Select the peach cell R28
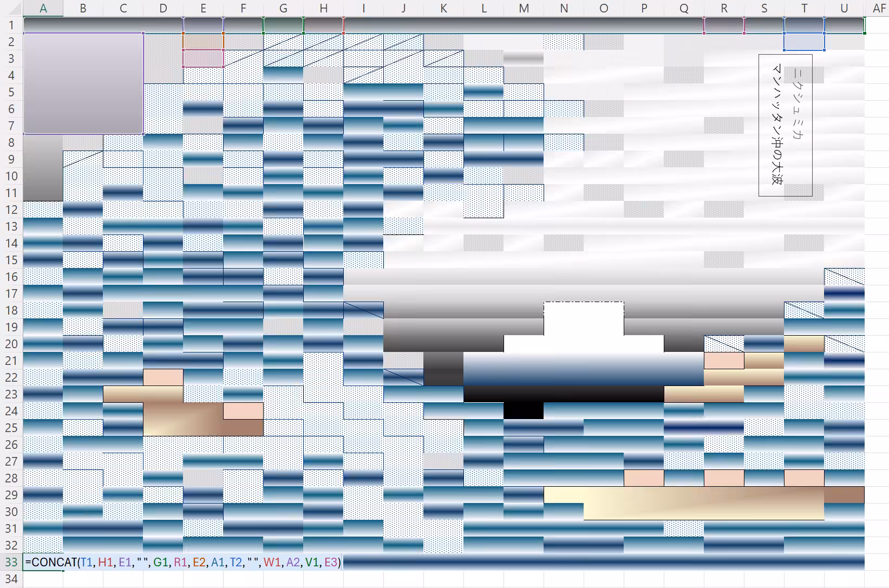The width and height of the screenshot is (889, 588). tap(724, 478)
